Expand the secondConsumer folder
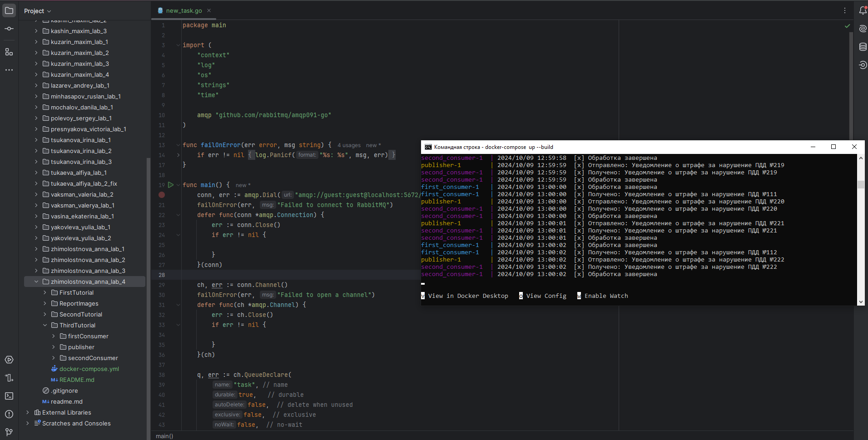The height and width of the screenshot is (440, 868). [x=54, y=358]
